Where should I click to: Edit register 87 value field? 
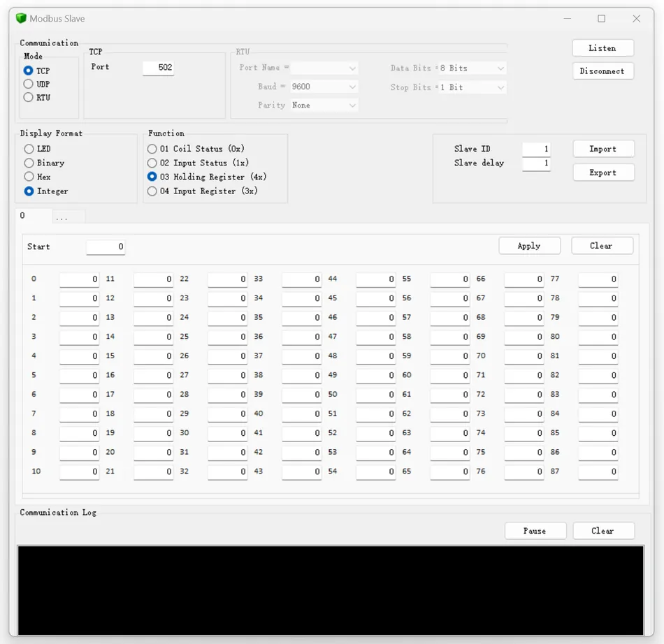(598, 471)
